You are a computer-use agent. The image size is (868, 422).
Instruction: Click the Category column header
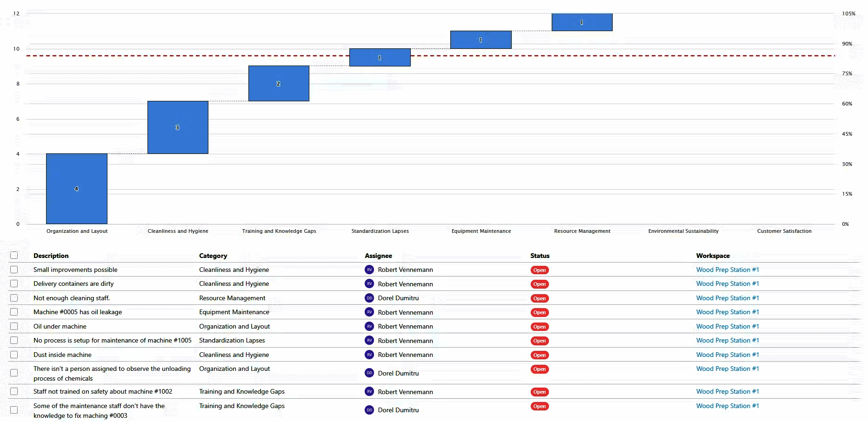[213, 256]
